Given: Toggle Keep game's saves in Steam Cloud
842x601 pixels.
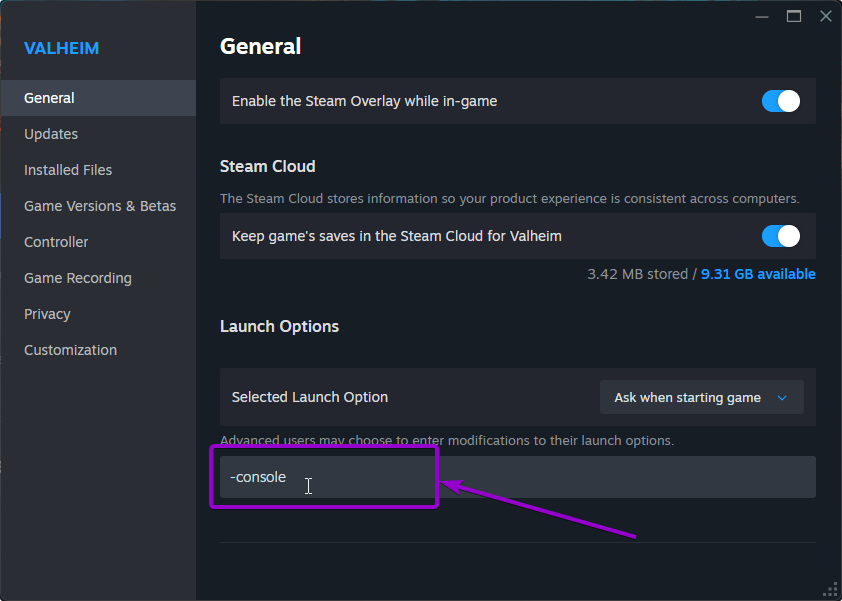Looking at the screenshot, I should (x=780, y=236).
